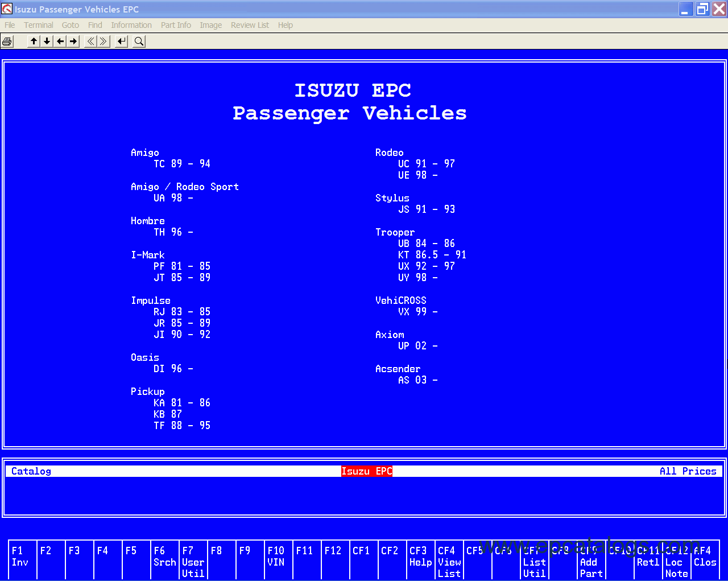The image size is (728, 581).
Task: Open the Find menu
Action: click(x=95, y=25)
